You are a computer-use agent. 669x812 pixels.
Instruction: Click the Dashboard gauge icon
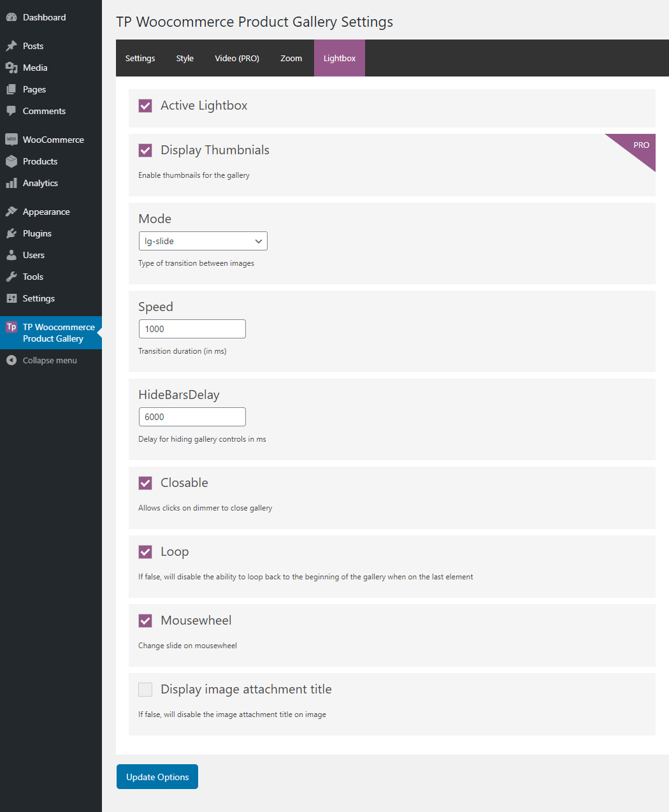point(11,17)
